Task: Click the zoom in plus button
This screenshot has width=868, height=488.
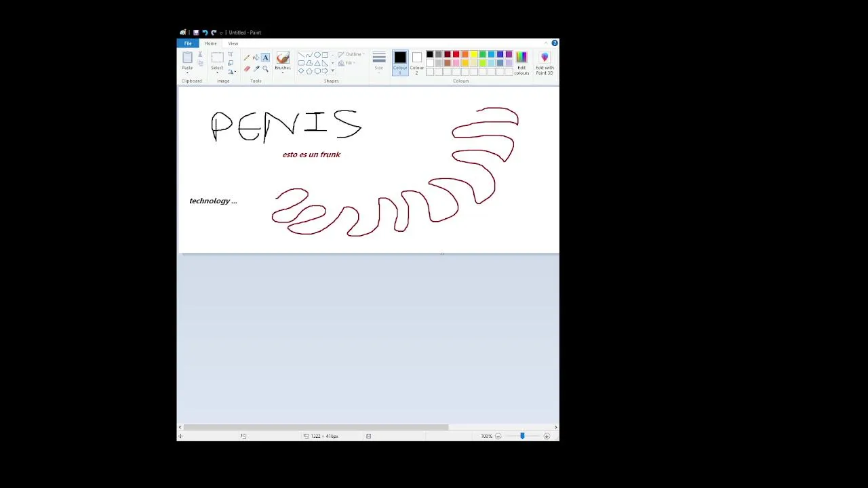Action: pyautogui.click(x=547, y=436)
